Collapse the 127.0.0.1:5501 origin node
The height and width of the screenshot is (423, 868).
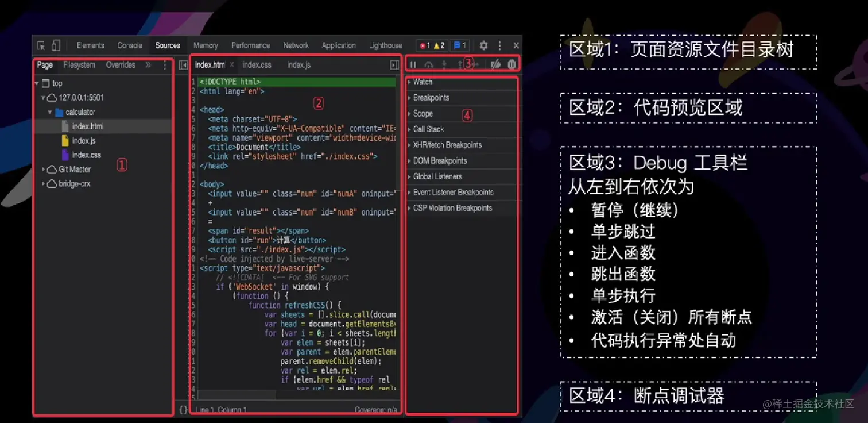pyautogui.click(x=43, y=98)
